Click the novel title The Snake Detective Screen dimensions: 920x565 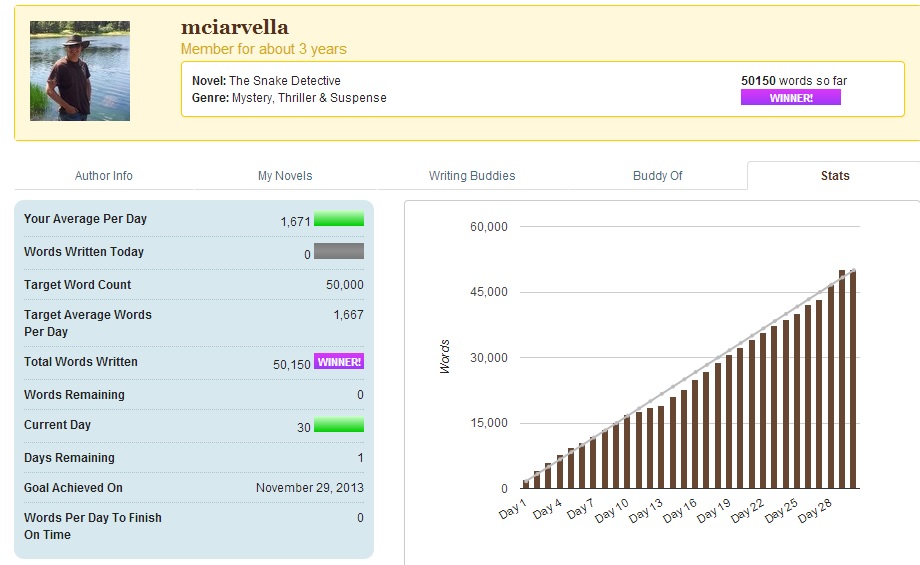click(285, 81)
